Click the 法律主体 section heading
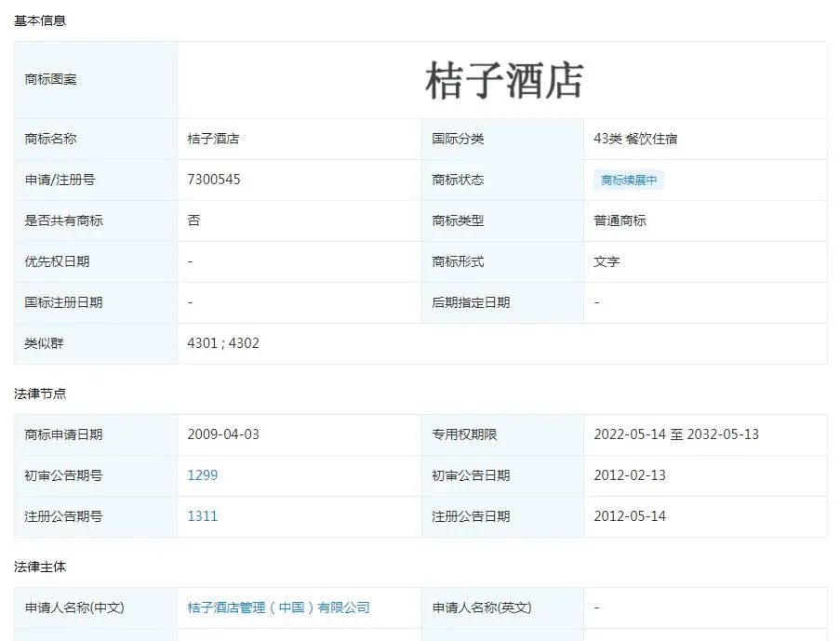Viewport: 840px width, 641px height. [40, 567]
